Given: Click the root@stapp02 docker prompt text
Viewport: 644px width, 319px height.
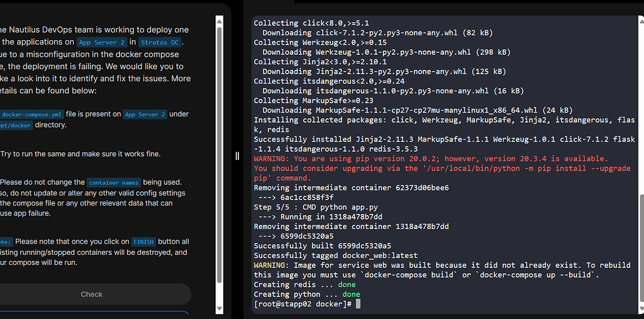Looking at the screenshot, I should pyautogui.click(x=303, y=304).
